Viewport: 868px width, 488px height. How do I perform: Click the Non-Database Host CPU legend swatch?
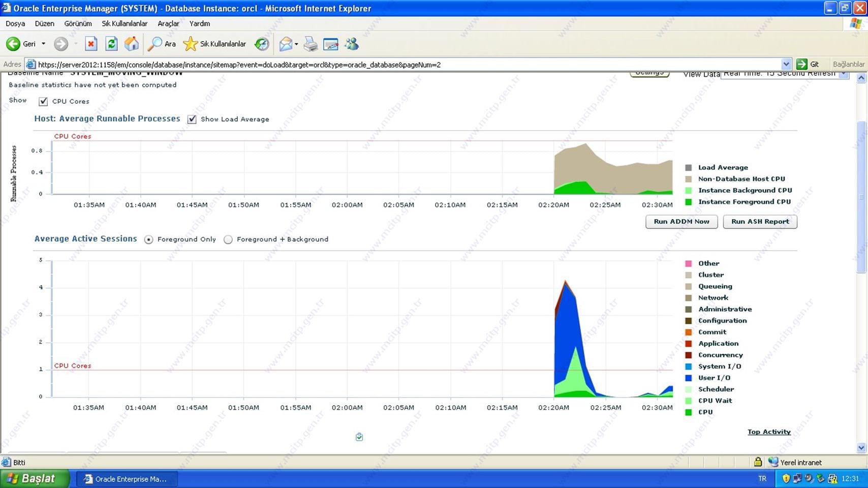(688, 179)
